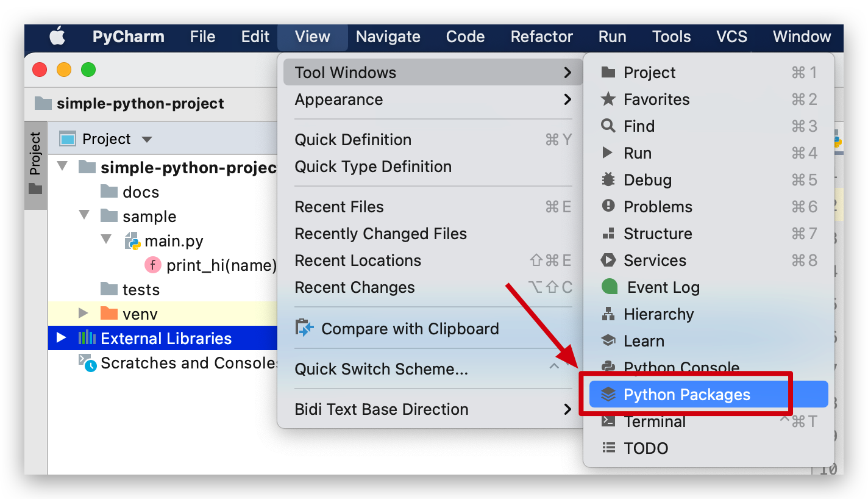Click the Apple menu logo

tap(57, 37)
